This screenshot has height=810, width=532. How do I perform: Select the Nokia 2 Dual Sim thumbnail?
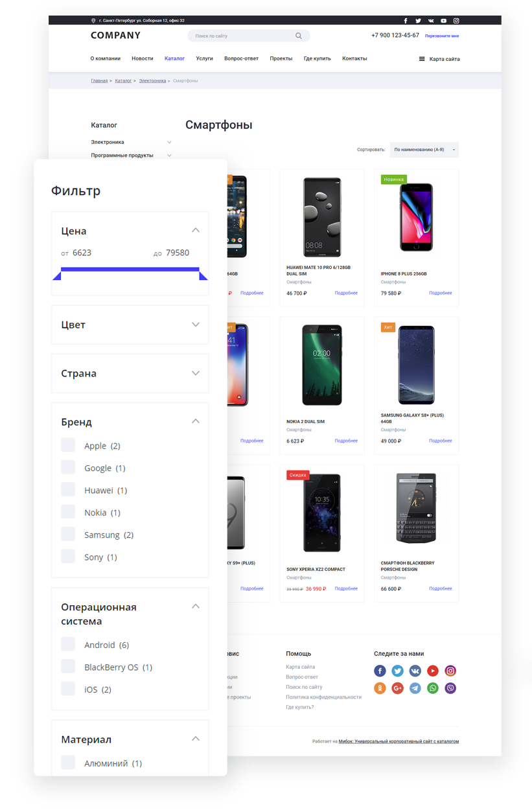tap(322, 365)
